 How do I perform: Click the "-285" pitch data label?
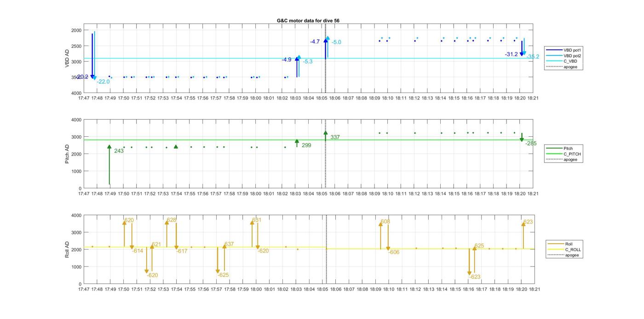[531, 144]
